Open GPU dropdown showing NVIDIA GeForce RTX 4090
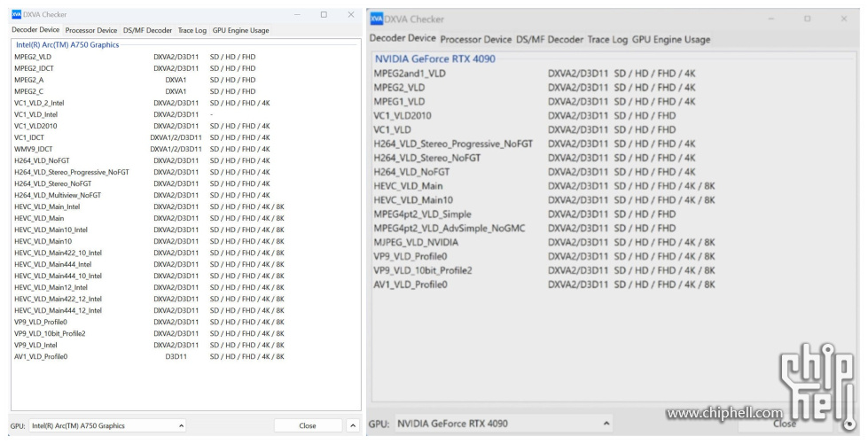Image resolution: width=868 pixels, height=444 pixels. [x=504, y=424]
